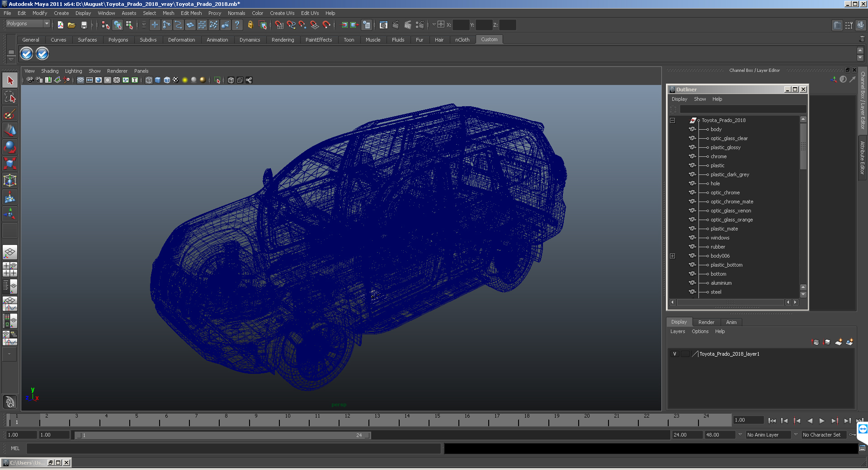Screen dimensions: 868x470
Task: Switch to the Polygons shelf tab
Action: click(x=118, y=40)
